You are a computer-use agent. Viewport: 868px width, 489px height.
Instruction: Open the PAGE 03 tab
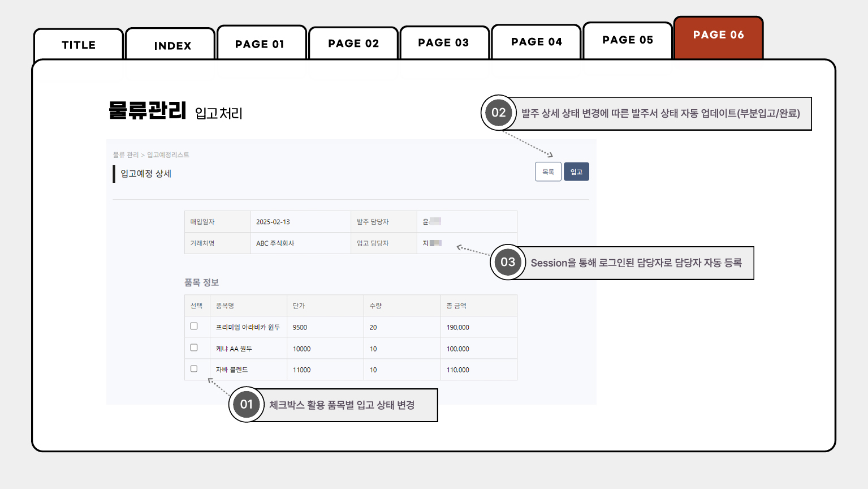pyautogui.click(x=443, y=43)
